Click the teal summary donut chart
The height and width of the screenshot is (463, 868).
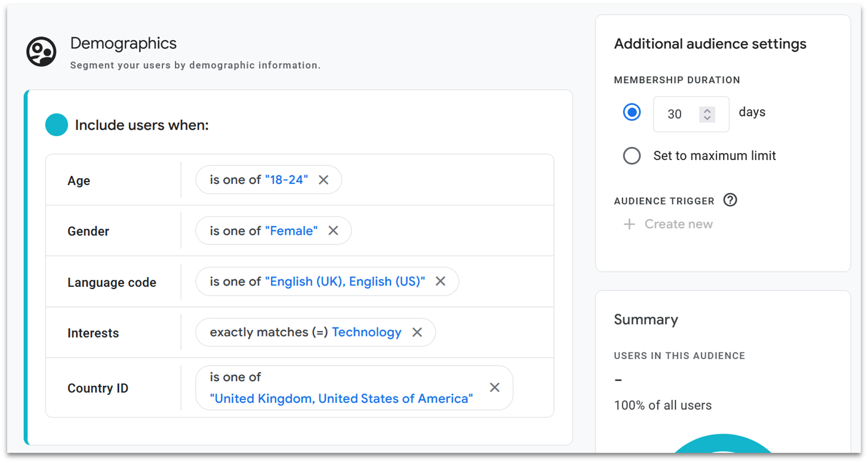(724, 444)
